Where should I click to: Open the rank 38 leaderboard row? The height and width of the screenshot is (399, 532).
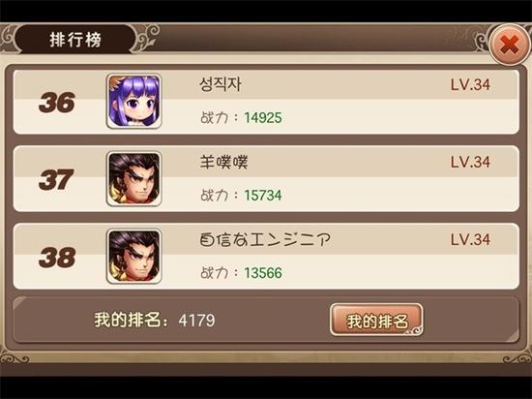[266, 257]
